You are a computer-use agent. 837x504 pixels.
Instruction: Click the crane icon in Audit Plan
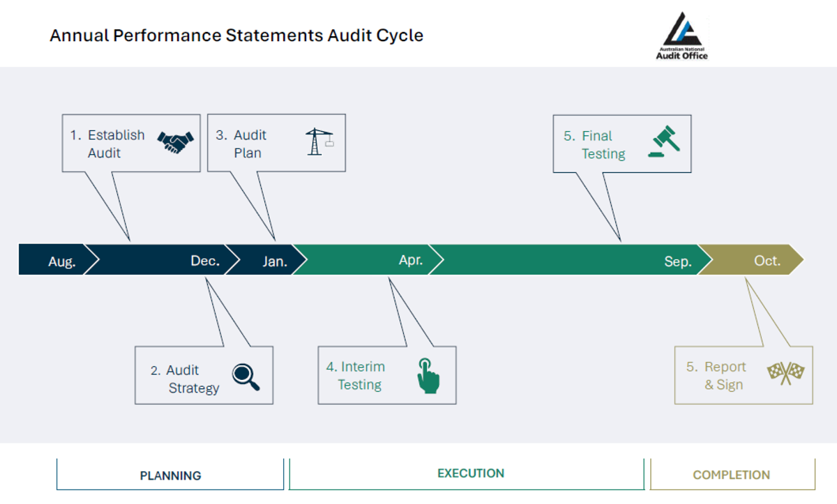click(319, 142)
